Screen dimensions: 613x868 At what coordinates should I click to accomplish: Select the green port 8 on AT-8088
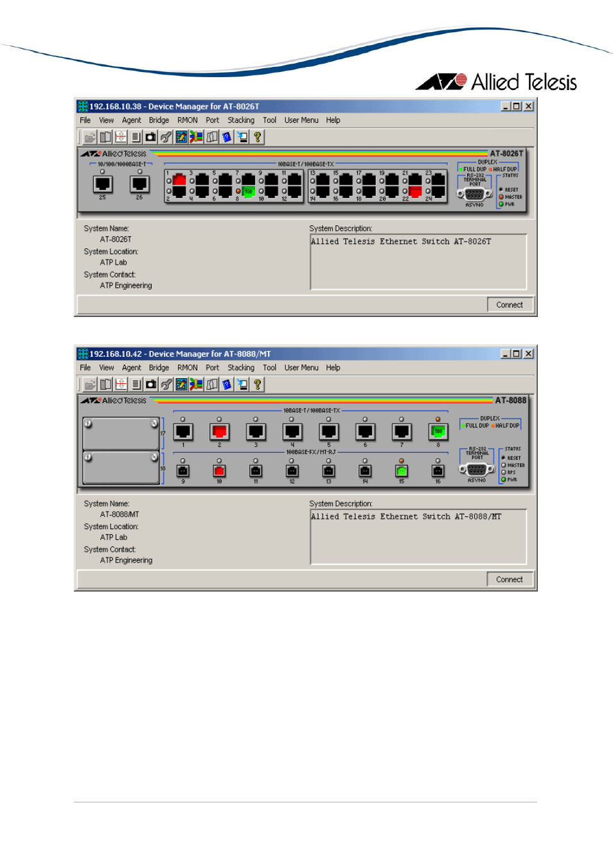pos(438,432)
